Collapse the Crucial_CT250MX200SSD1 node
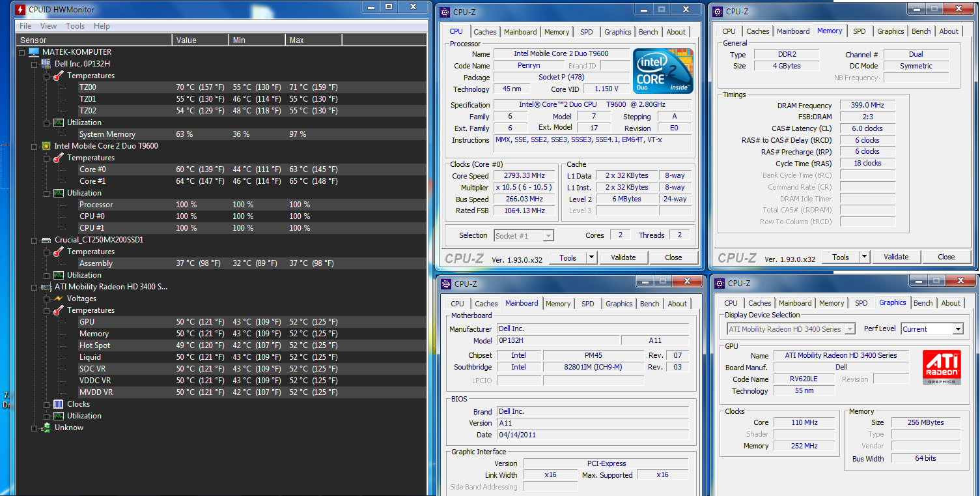The width and height of the screenshot is (980, 496). tap(35, 240)
